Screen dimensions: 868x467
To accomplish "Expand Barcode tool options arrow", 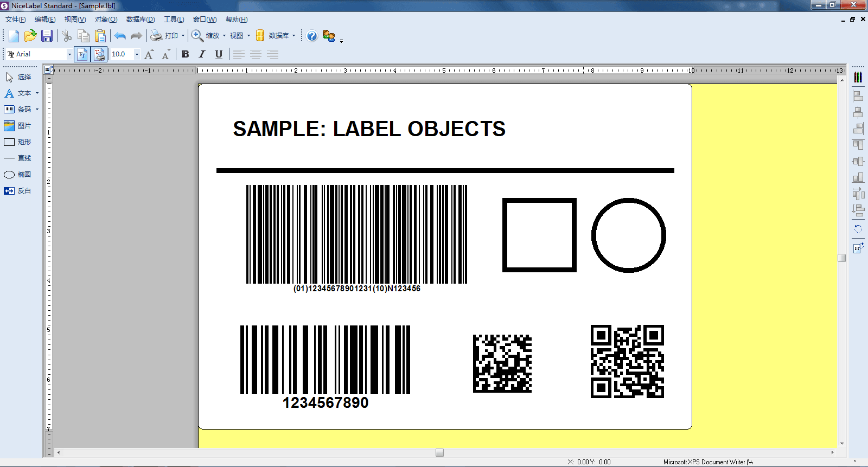I will 37,110.
